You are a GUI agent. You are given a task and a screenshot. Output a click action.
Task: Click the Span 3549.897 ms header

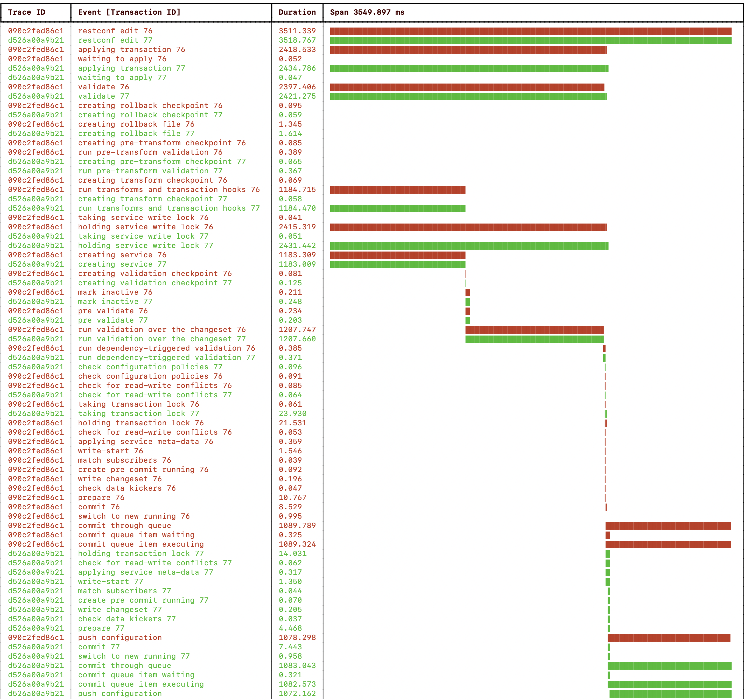click(x=367, y=12)
